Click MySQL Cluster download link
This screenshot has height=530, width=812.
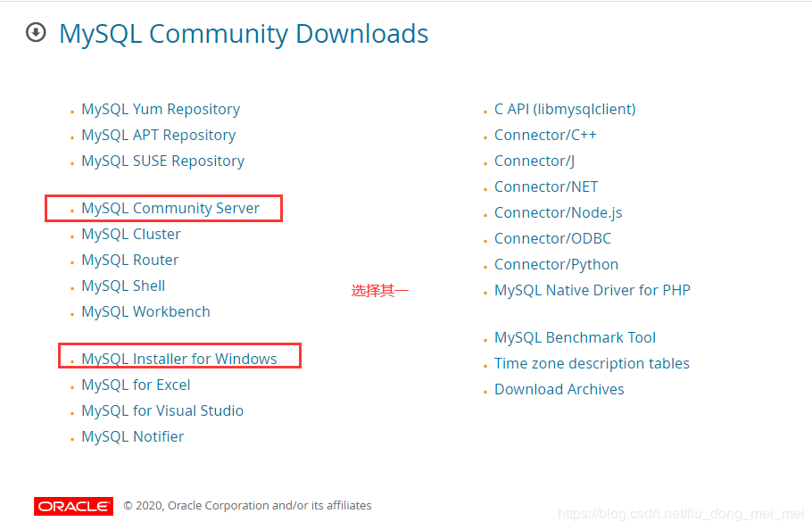point(130,233)
